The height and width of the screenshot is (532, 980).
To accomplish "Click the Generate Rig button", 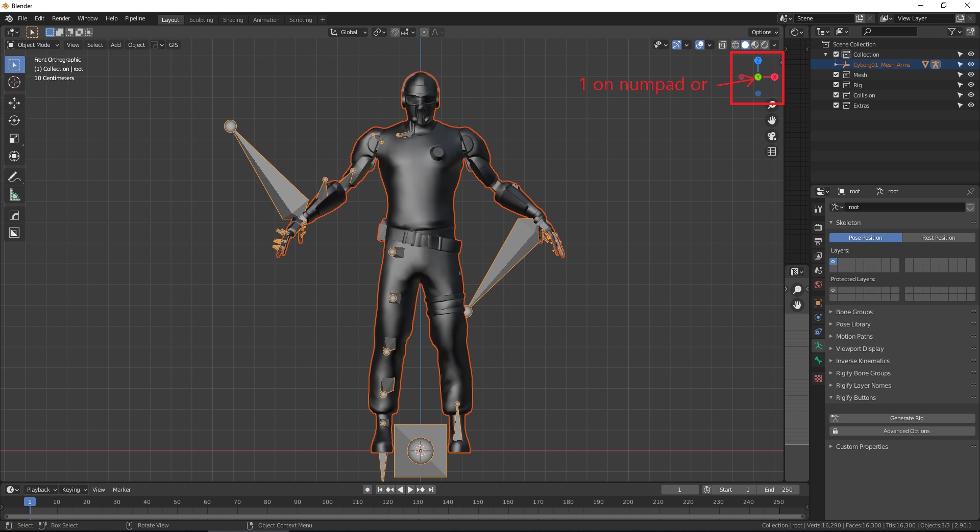I will [x=906, y=418].
